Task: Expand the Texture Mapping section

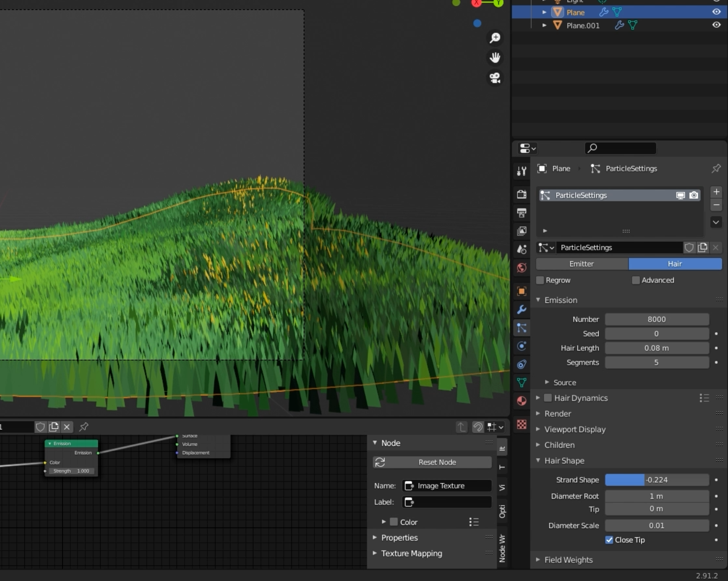Action: point(411,553)
